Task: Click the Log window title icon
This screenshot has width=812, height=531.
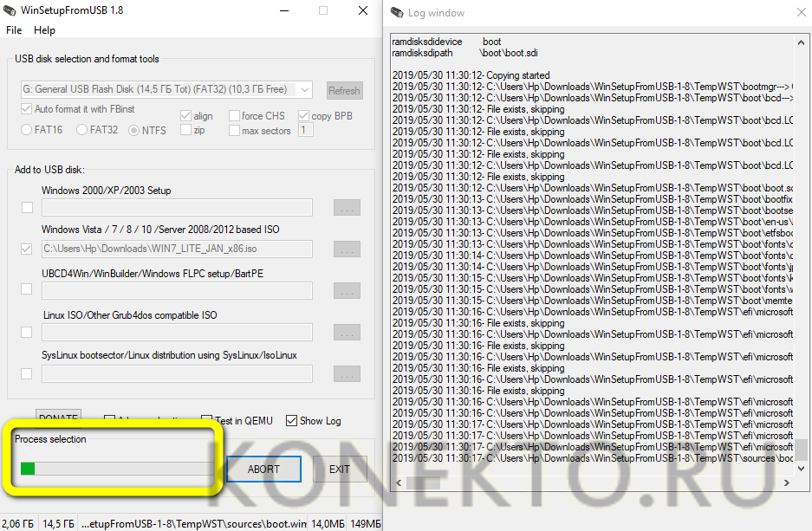Action: 397,12
